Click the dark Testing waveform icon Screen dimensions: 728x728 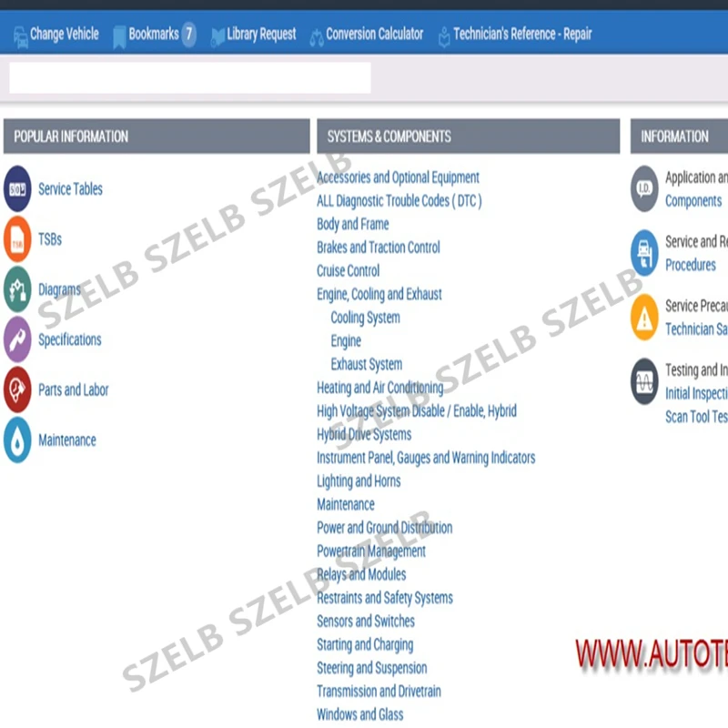click(x=644, y=381)
